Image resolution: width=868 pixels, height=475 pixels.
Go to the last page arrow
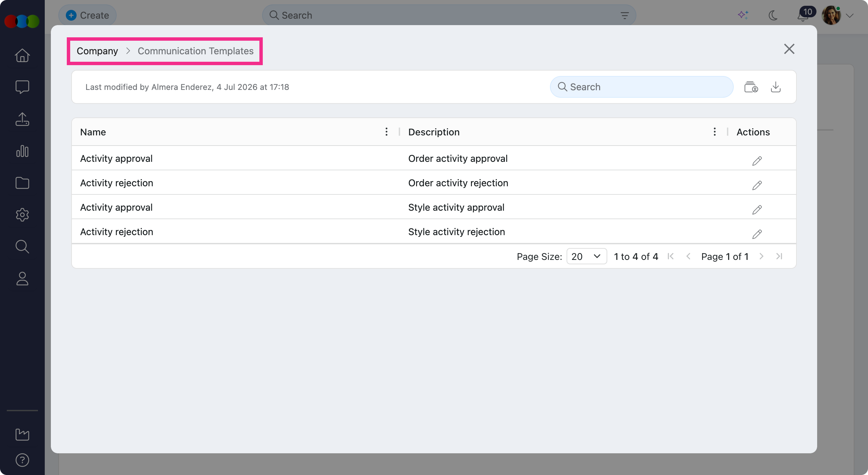[x=779, y=256]
